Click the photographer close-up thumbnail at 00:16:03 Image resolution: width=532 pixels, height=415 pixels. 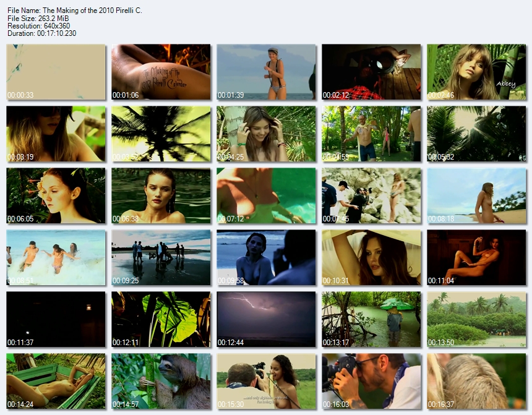371,381
